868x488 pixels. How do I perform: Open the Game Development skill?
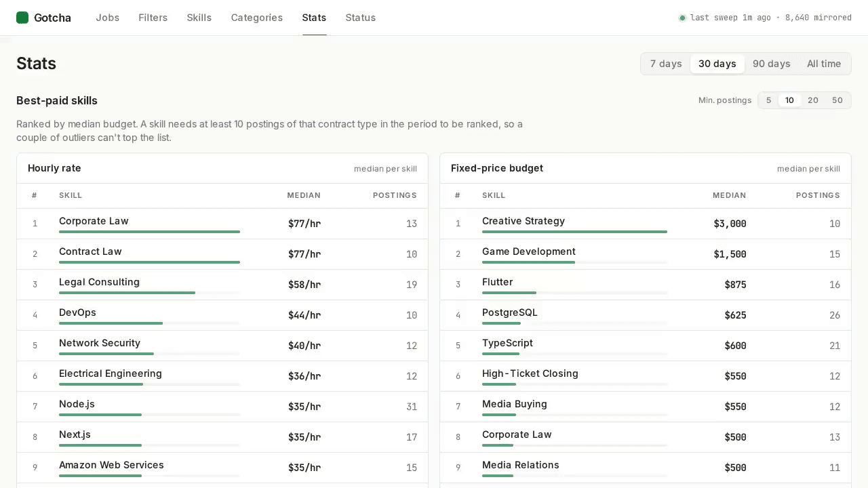pos(529,251)
